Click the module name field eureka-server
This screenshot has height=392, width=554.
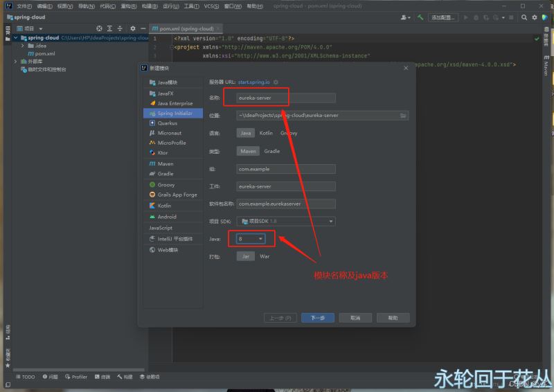point(285,98)
